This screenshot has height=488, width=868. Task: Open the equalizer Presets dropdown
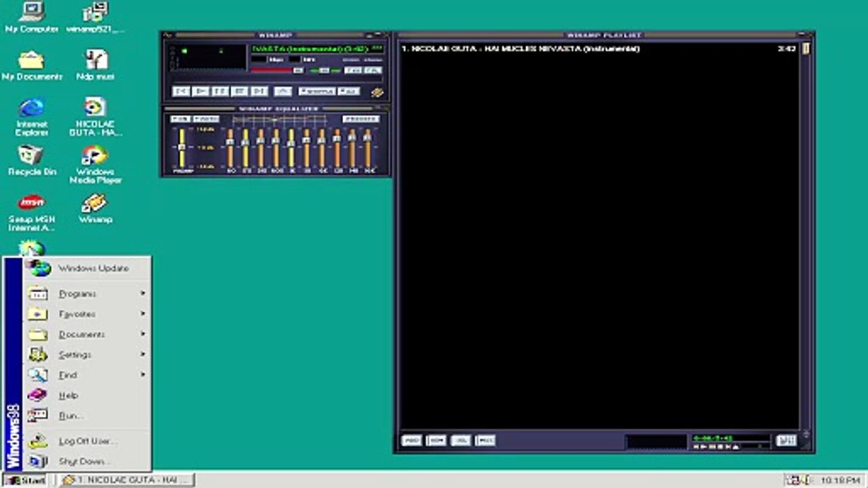click(361, 119)
